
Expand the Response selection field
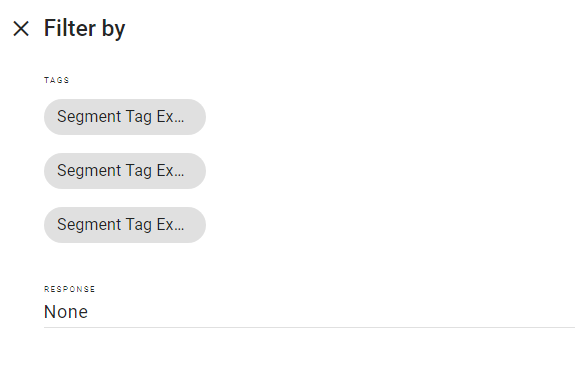[x=309, y=312]
